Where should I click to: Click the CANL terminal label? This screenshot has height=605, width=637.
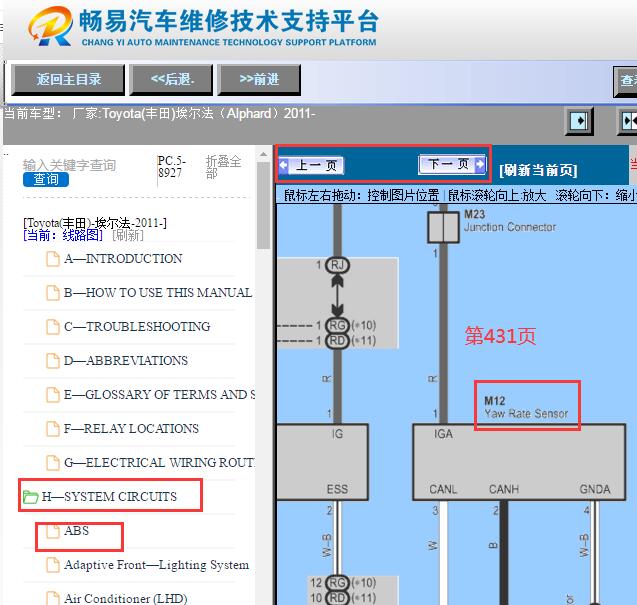pyautogui.click(x=443, y=489)
